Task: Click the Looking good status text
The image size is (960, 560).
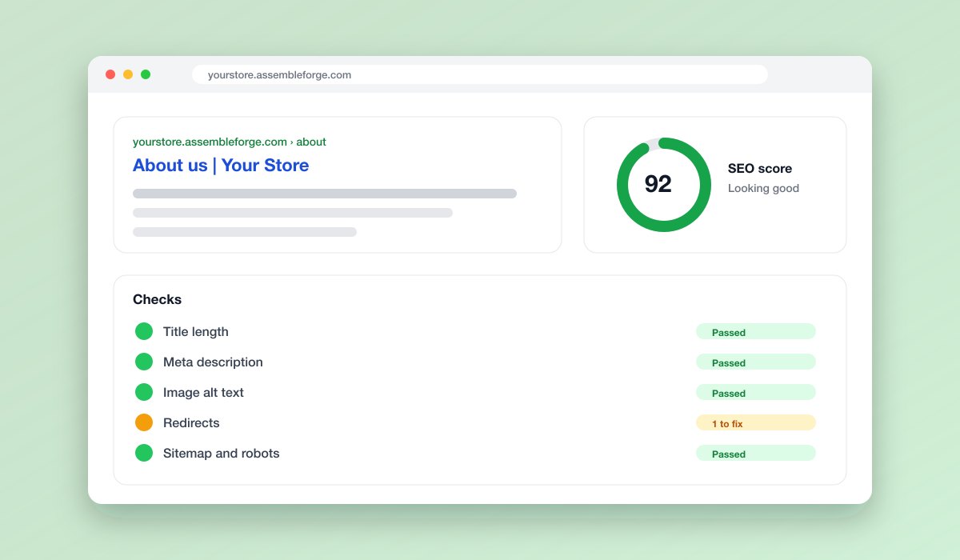Action: pos(763,189)
